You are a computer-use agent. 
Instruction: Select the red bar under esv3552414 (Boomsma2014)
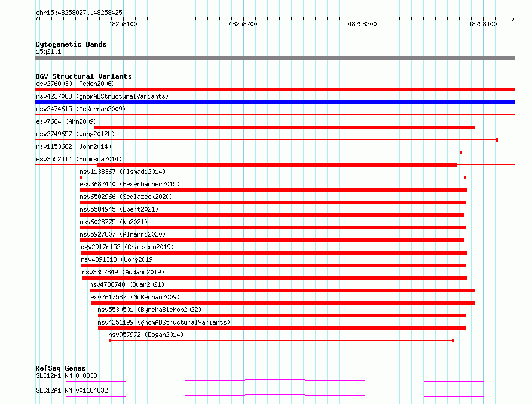tap(277, 165)
